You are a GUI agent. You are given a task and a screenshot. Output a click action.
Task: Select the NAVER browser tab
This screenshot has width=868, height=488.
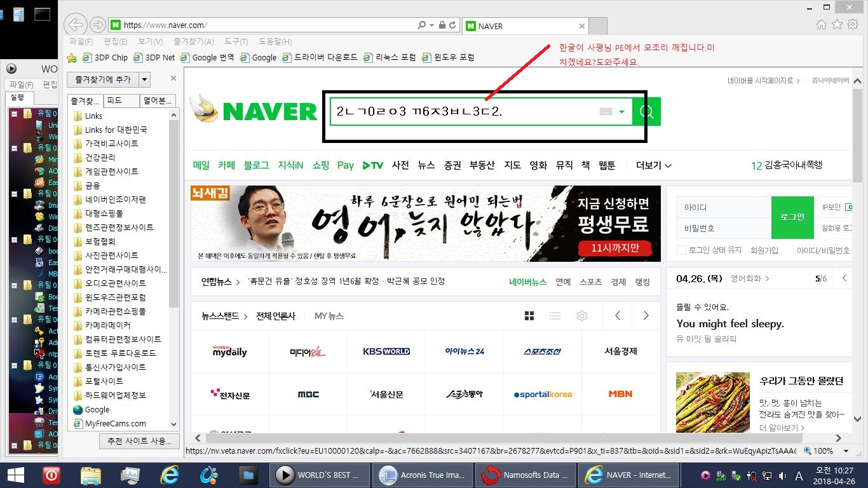tap(525, 26)
